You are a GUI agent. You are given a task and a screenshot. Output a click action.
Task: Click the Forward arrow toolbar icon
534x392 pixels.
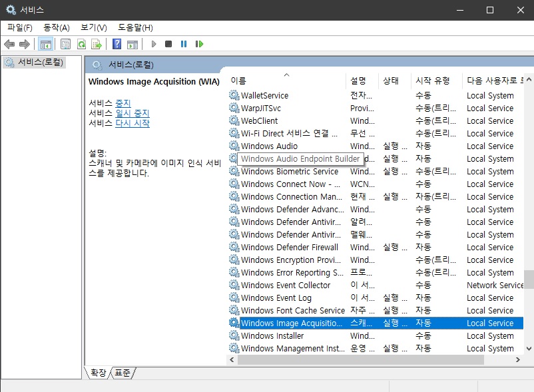(25, 44)
